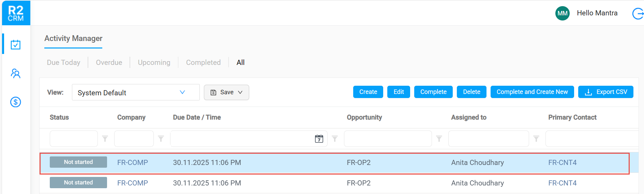Click the Company column filter funnel icon

(161, 139)
